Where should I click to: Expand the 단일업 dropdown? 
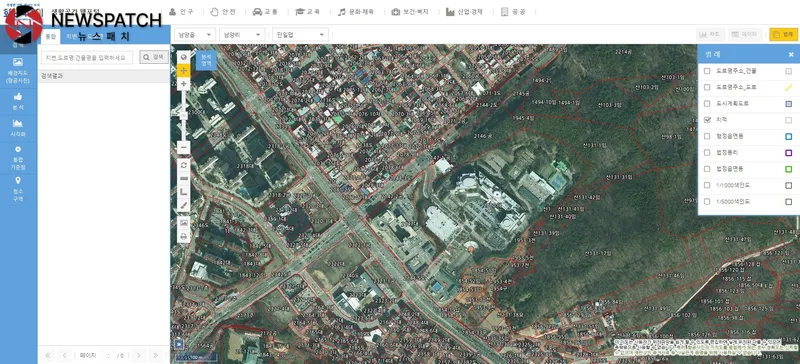click(x=300, y=35)
